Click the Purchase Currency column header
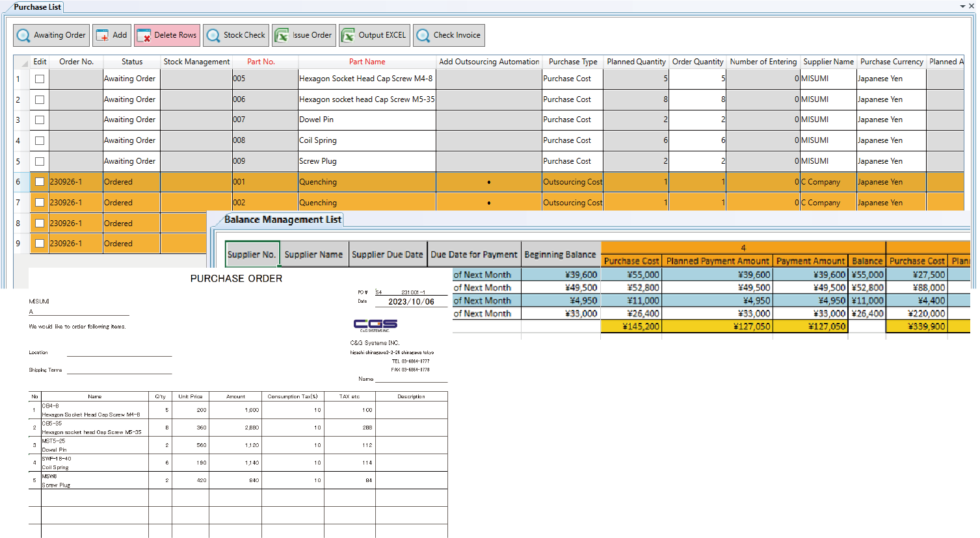This screenshot has width=980, height=538. click(892, 62)
